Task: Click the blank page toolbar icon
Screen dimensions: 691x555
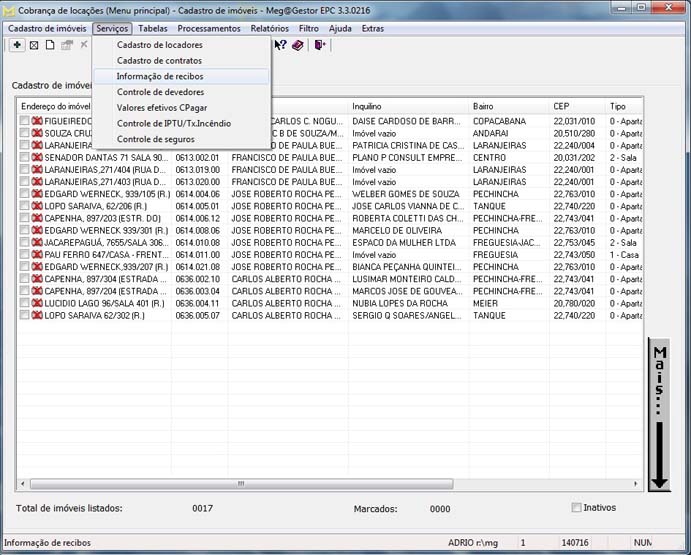Action: [49, 46]
